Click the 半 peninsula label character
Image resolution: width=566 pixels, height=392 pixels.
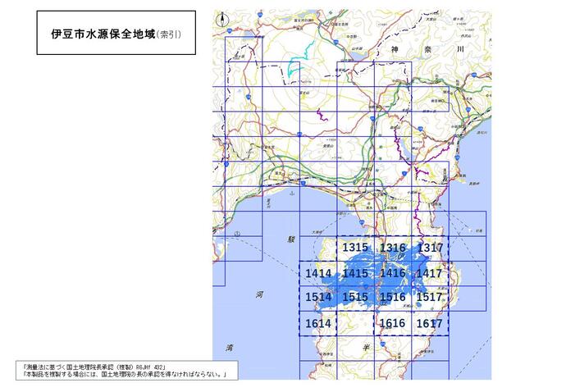coord(366,348)
